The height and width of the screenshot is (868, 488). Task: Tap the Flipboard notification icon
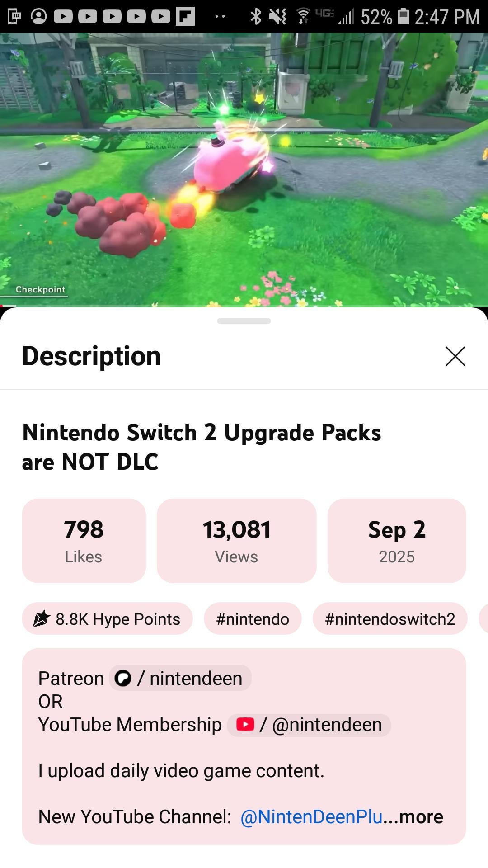(185, 16)
